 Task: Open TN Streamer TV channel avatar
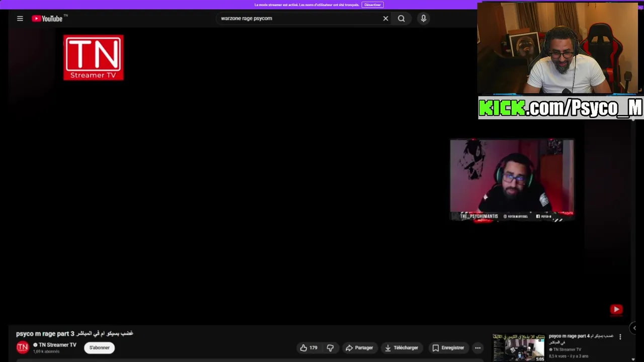tap(23, 347)
